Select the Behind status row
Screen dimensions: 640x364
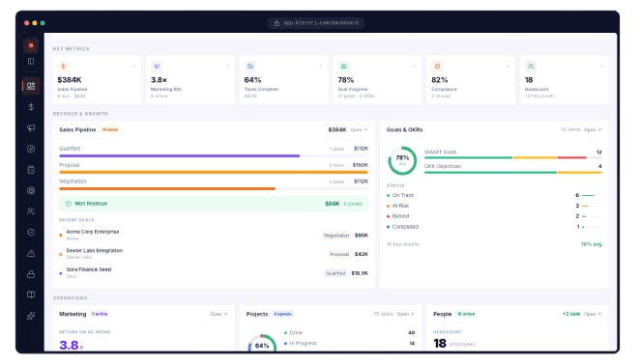(494, 216)
